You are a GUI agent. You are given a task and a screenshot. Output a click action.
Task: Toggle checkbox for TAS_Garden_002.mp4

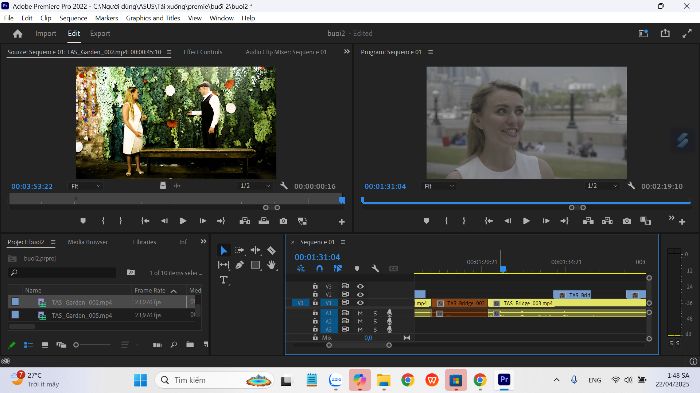click(x=15, y=302)
